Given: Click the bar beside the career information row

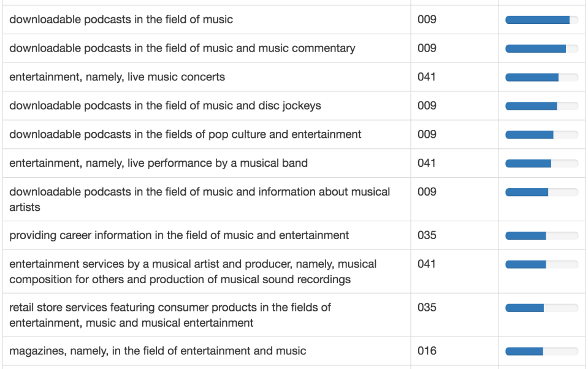Looking at the screenshot, I should pos(541,236).
